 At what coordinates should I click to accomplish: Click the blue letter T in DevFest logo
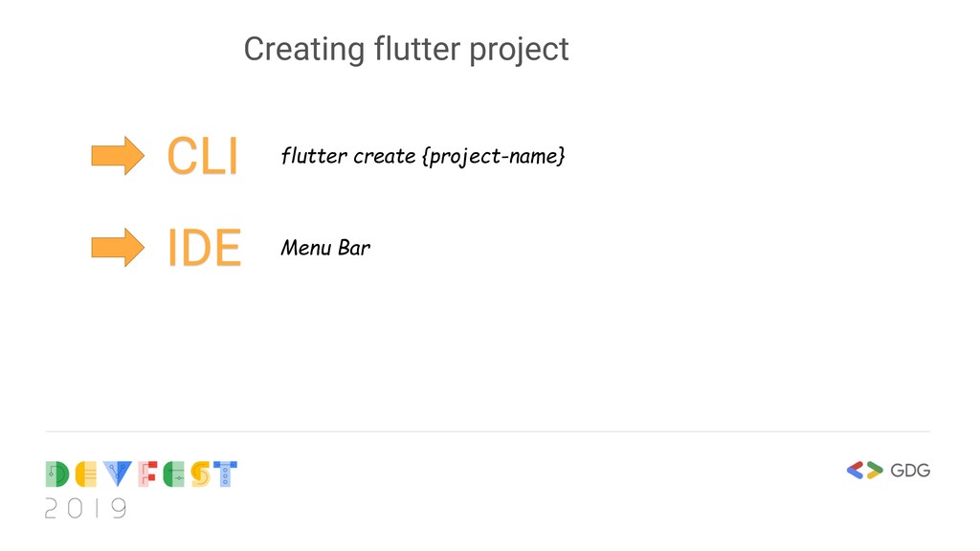pyautogui.click(x=225, y=474)
